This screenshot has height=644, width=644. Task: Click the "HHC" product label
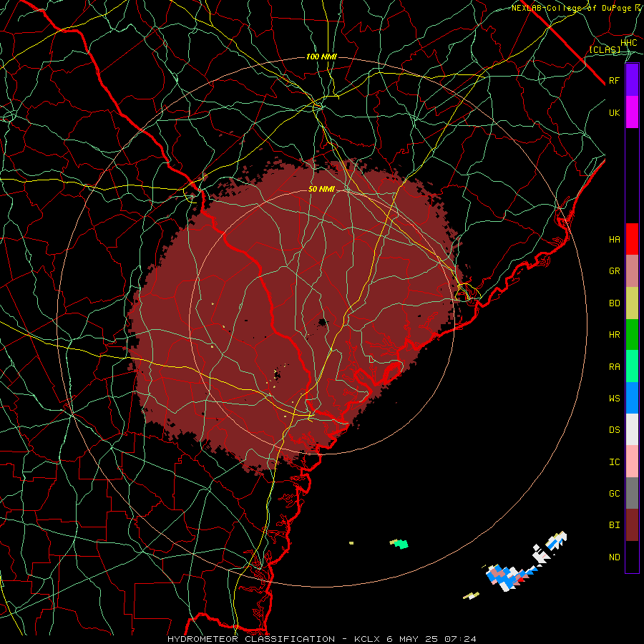point(628,42)
